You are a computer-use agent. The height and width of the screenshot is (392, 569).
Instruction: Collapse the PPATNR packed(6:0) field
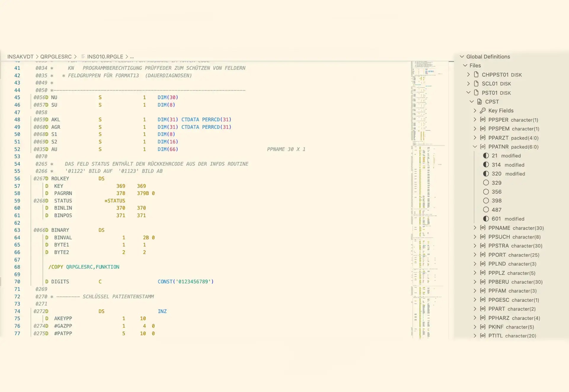pyautogui.click(x=475, y=147)
